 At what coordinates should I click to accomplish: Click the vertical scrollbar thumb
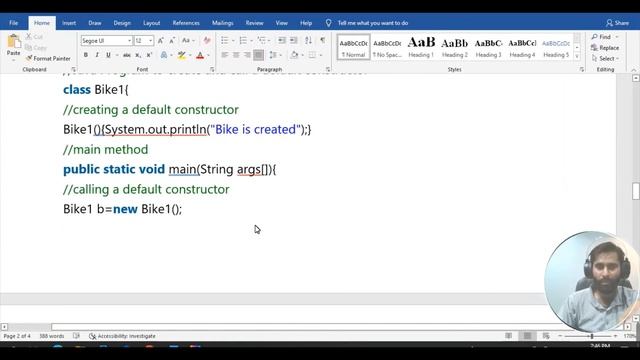click(x=636, y=191)
